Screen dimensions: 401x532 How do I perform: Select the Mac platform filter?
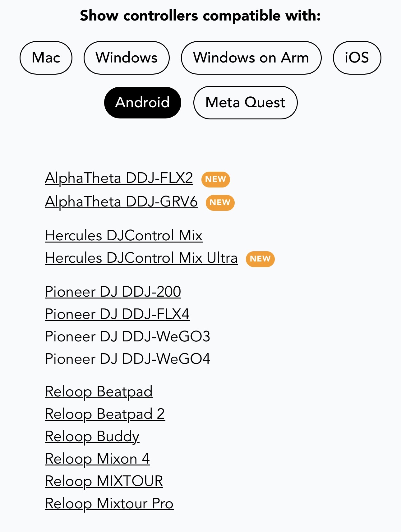click(x=46, y=58)
